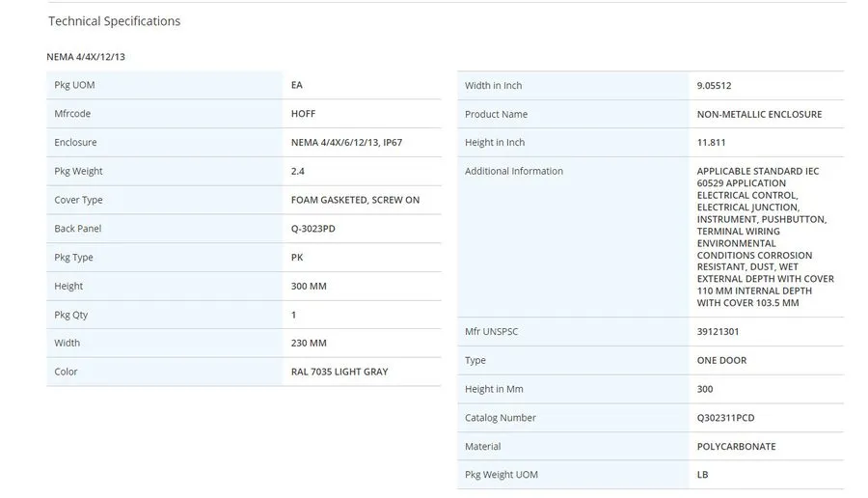This screenshot has width=868, height=498.
Task: Click the Mfr UNSPSC label
Action: pyautogui.click(x=492, y=331)
